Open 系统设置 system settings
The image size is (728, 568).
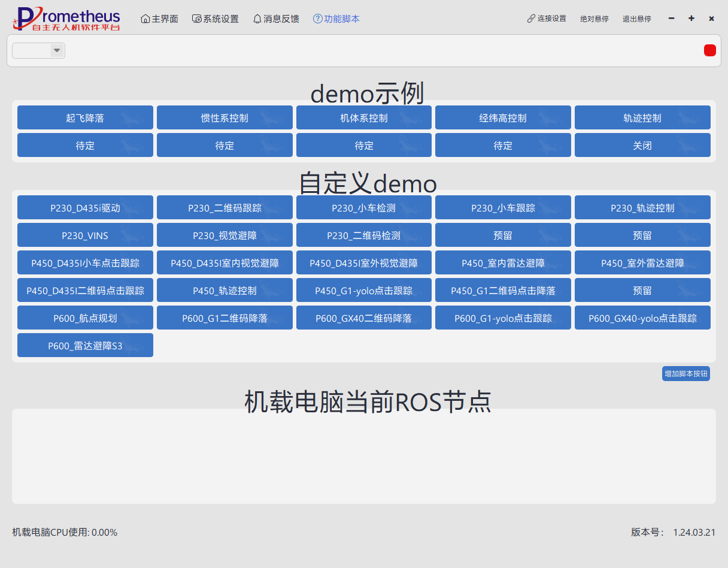pos(215,19)
